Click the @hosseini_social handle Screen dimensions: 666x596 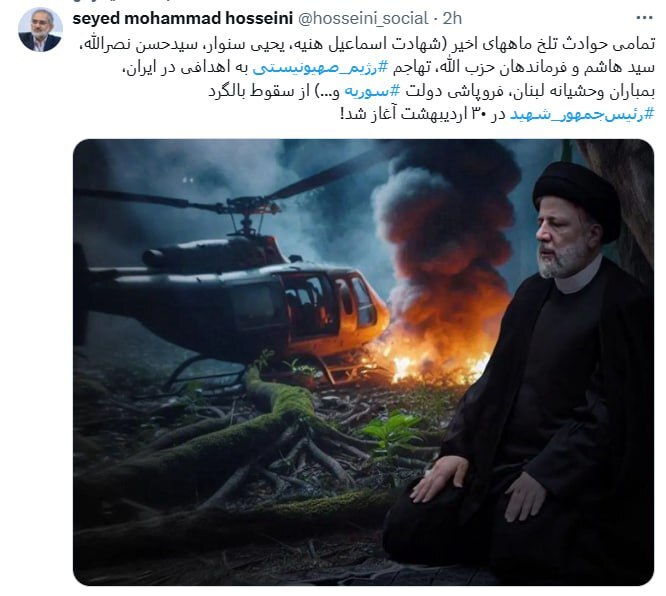point(363,19)
